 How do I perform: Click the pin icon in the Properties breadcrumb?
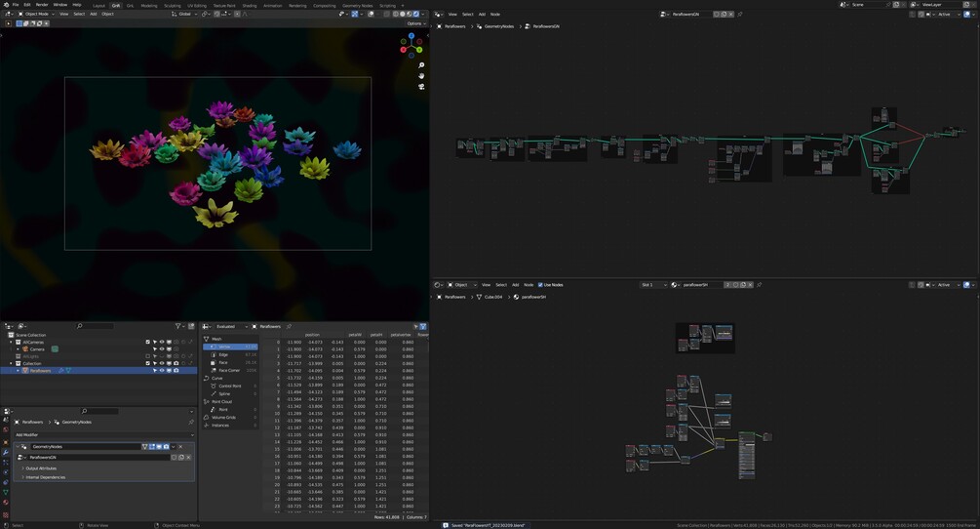[190, 422]
